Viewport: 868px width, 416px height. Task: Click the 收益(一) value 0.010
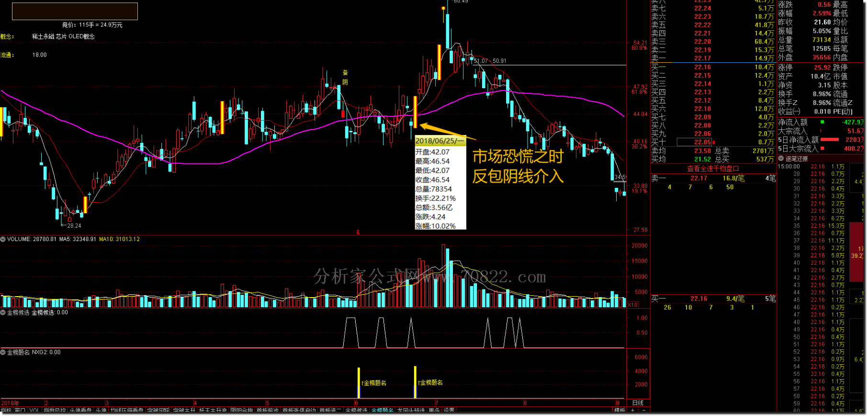pyautogui.click(x=823, y=112)
